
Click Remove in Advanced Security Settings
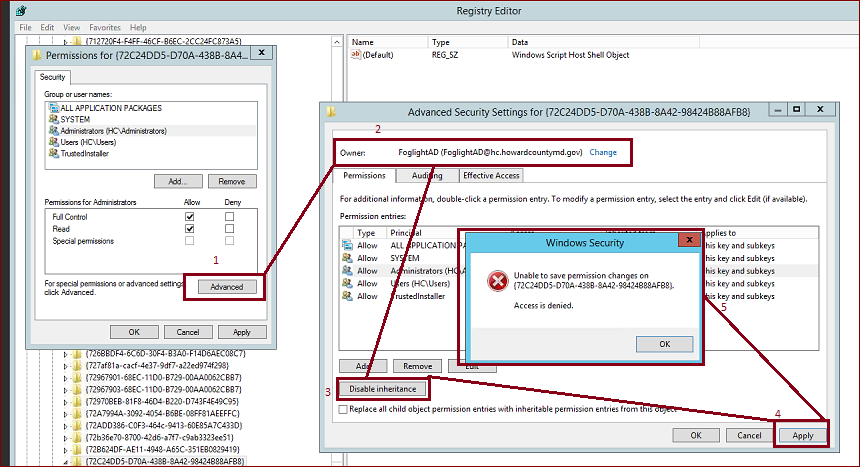point(417,366)
